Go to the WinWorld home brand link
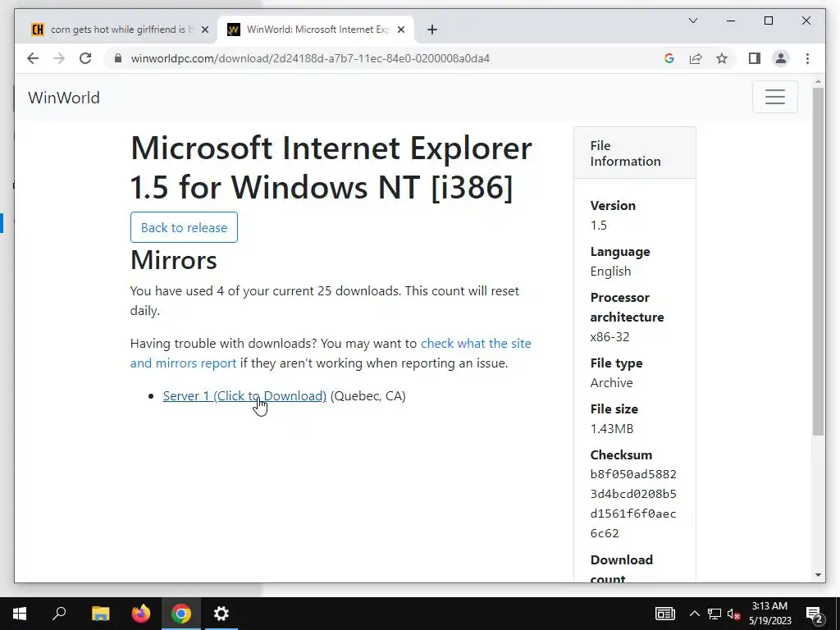Screen dimensions: 840x630 pos(64,98)
